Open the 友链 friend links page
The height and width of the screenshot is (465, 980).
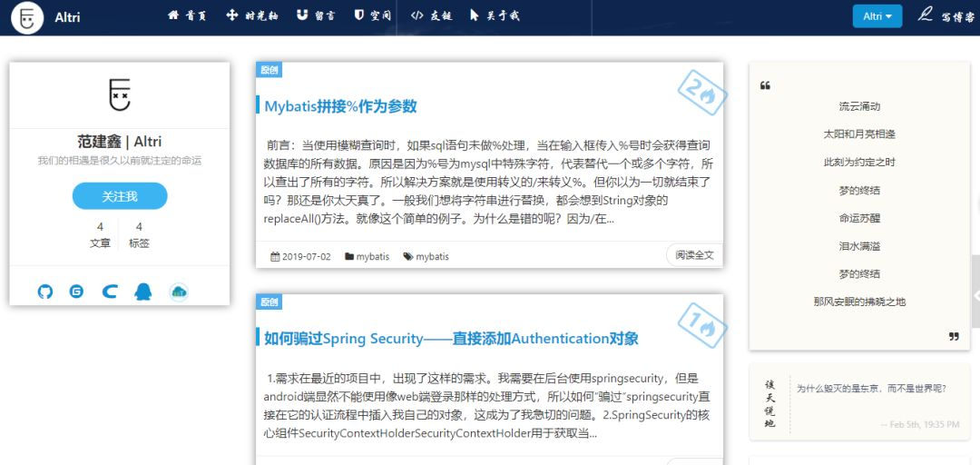(x=431, y=15)
